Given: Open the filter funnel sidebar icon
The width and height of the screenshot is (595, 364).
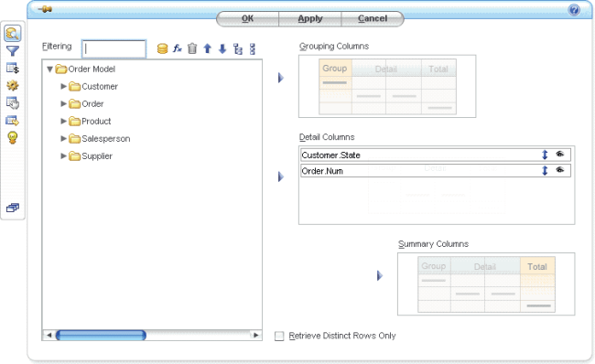Looking at the screenshot, I should coord(13,51).
